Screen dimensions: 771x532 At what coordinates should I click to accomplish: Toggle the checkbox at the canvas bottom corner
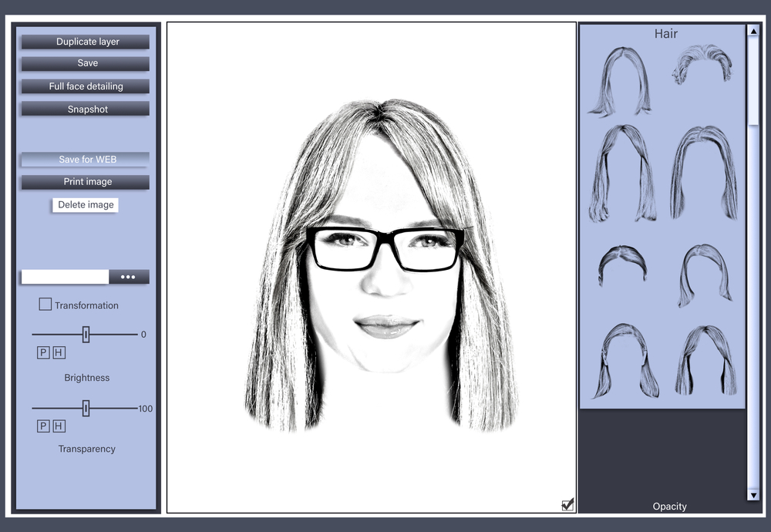(568, 504)
